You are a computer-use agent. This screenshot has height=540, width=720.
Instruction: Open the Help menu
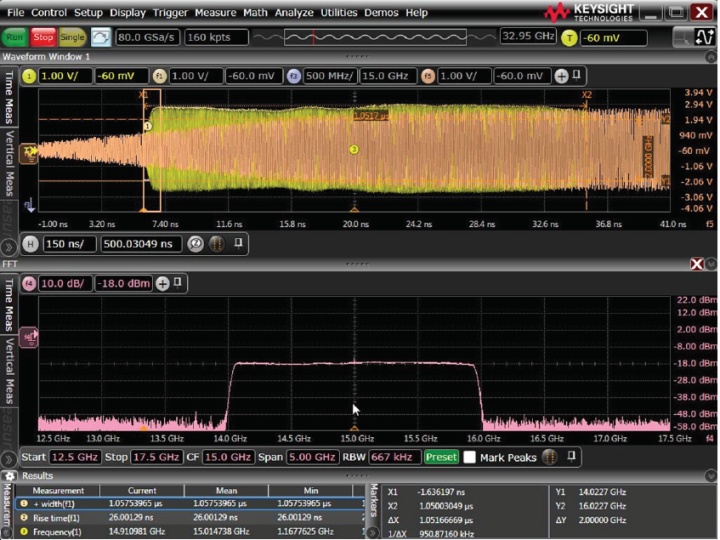click(416, 12)
